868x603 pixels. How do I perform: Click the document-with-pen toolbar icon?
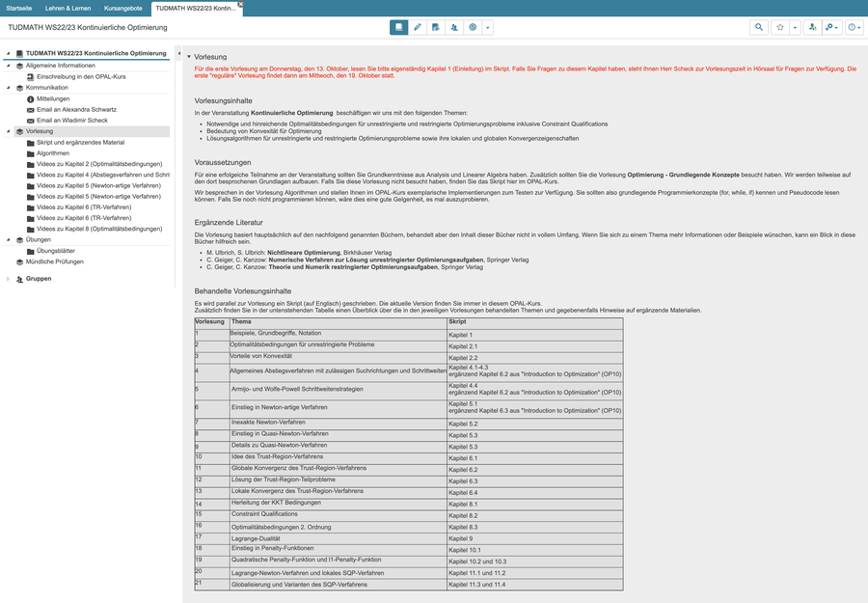[436, 27]
